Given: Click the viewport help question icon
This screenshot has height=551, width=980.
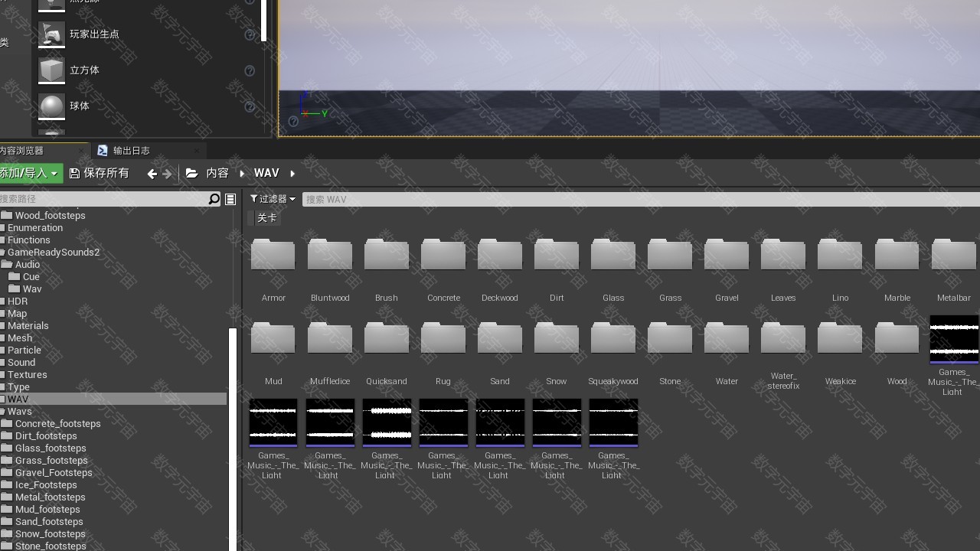Looking at the screenshot, I should [x=293, y=121].
